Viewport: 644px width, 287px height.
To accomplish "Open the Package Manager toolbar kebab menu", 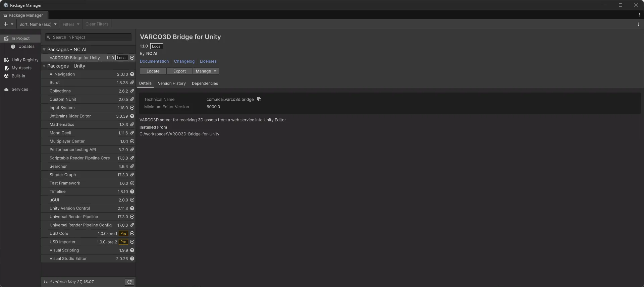I will (x=638, y=24).
